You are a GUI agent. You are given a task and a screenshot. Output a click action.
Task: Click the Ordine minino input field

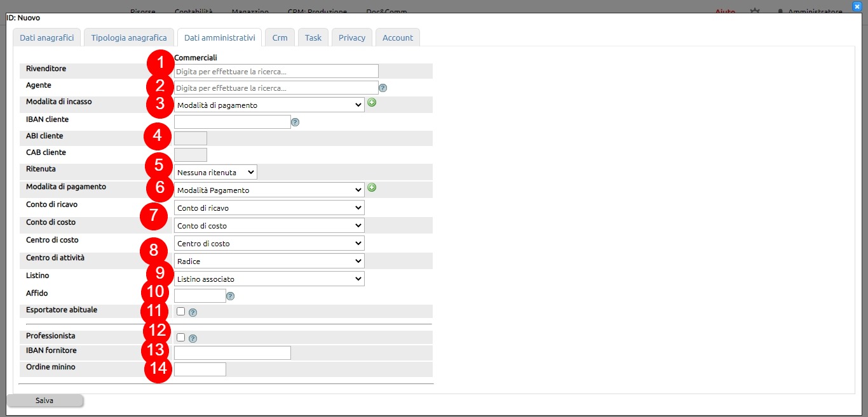pyautogui.click(x=200, y=369)
